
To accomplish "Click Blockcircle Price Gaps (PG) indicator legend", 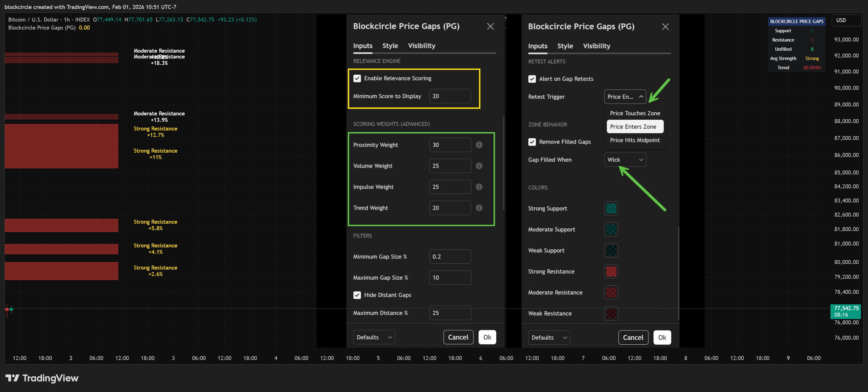I will tap(42, 28).
